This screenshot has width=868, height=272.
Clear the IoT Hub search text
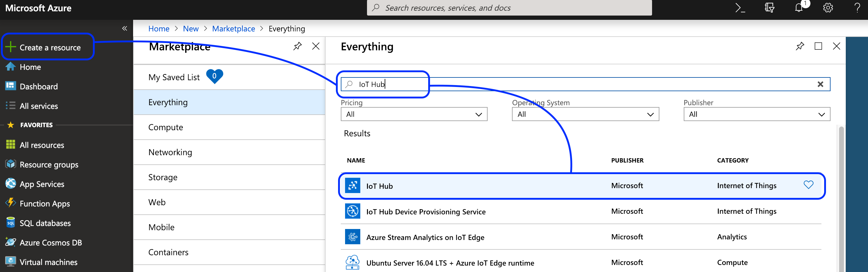point(820,84)
